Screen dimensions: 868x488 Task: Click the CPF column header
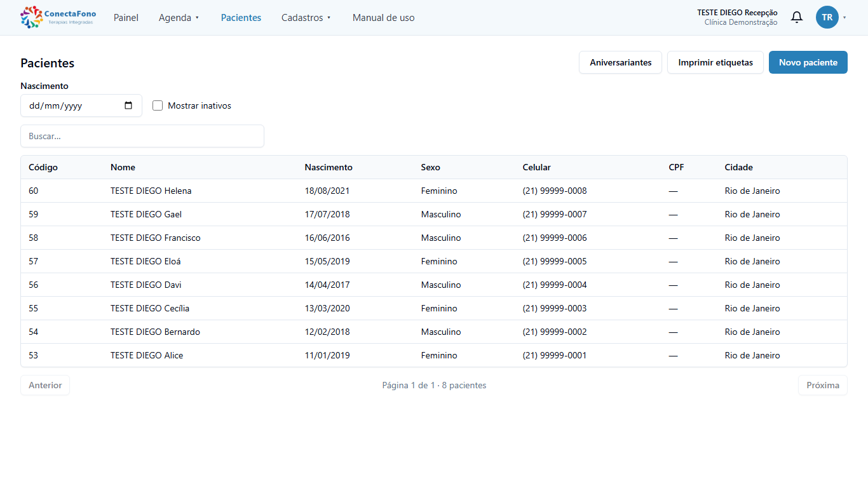(676, 167)
